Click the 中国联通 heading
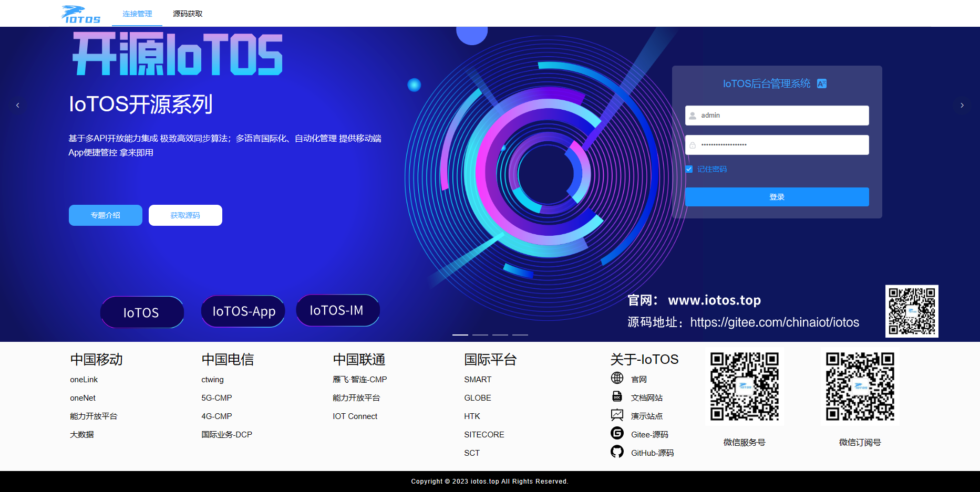Screen dimensions: 980x492 359,360
